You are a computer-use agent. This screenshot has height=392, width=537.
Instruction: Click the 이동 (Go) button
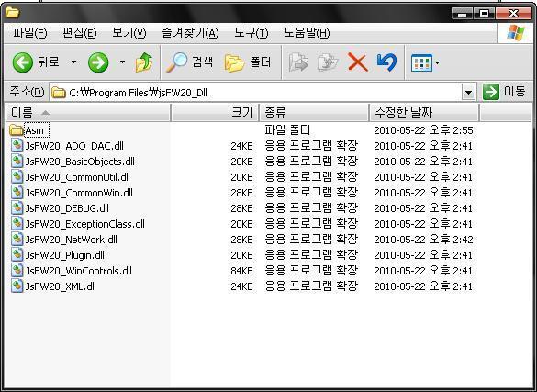(x=503, y=92)
